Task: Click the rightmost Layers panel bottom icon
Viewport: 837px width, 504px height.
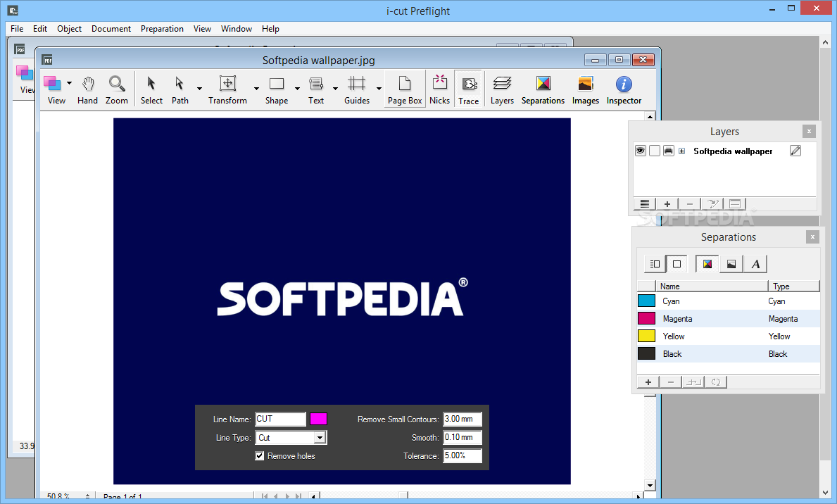Action: (x=734, y=204)
